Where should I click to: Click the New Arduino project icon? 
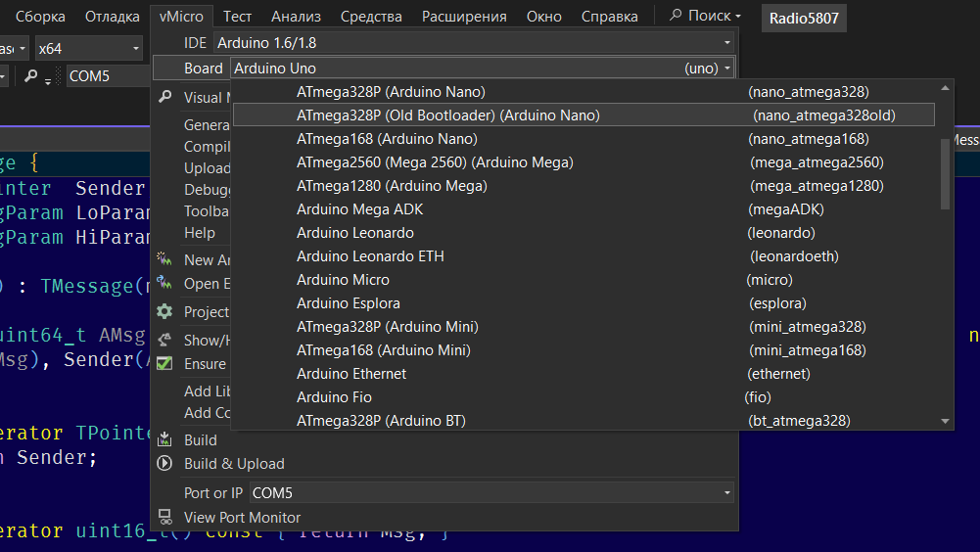tap(164, 258)
